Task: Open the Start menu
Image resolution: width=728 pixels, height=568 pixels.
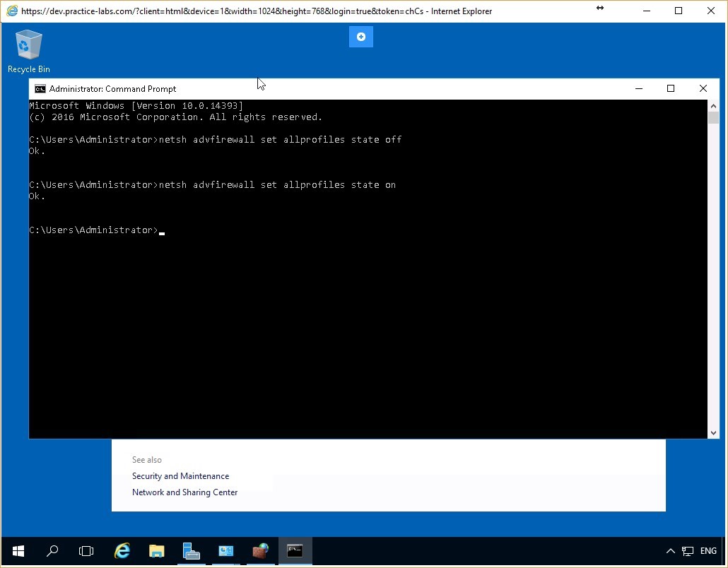Action: pyautogui.click(x=18, y=551)
